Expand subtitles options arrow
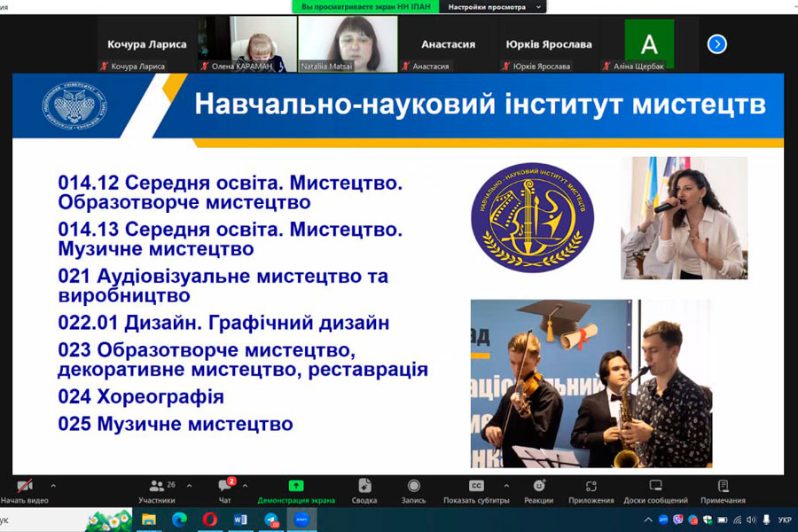 click(506, 486)
